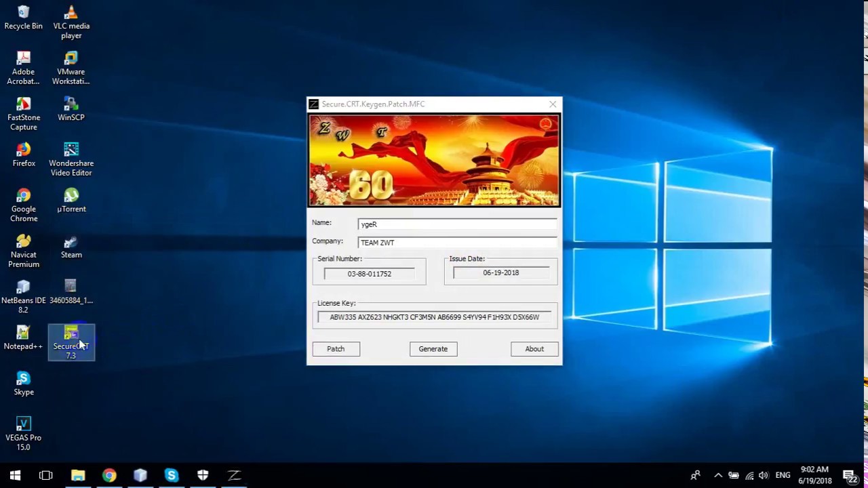The width and height of the screenshot is (868, 488).
Task: Click the Issue Date field
Action: [x=501, y=272]
